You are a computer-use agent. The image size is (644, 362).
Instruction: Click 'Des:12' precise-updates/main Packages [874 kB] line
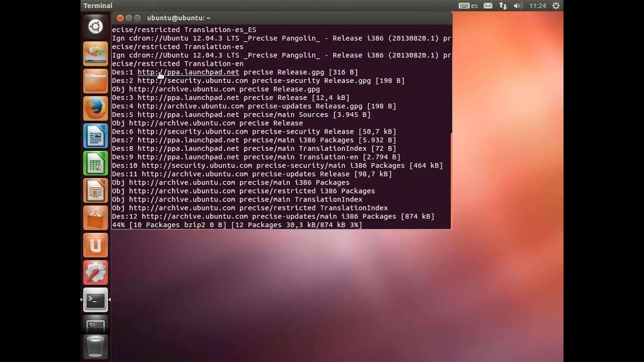[273, 217]
